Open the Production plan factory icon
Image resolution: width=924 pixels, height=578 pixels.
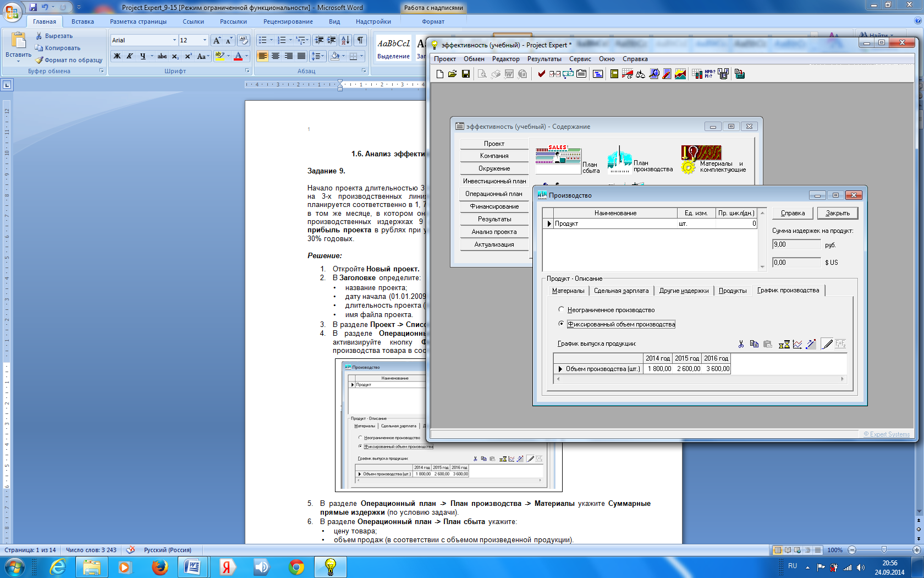pyautogui.click(x=619, y=159)
